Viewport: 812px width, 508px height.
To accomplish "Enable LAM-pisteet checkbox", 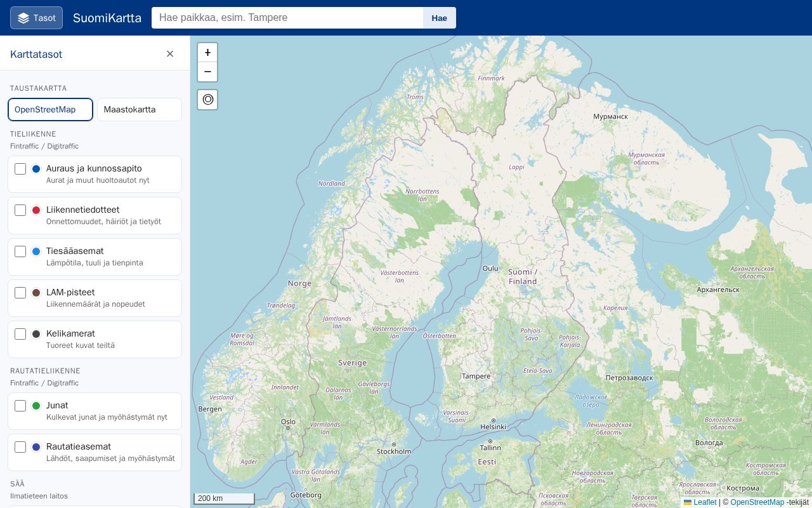I will click(20, 293).
